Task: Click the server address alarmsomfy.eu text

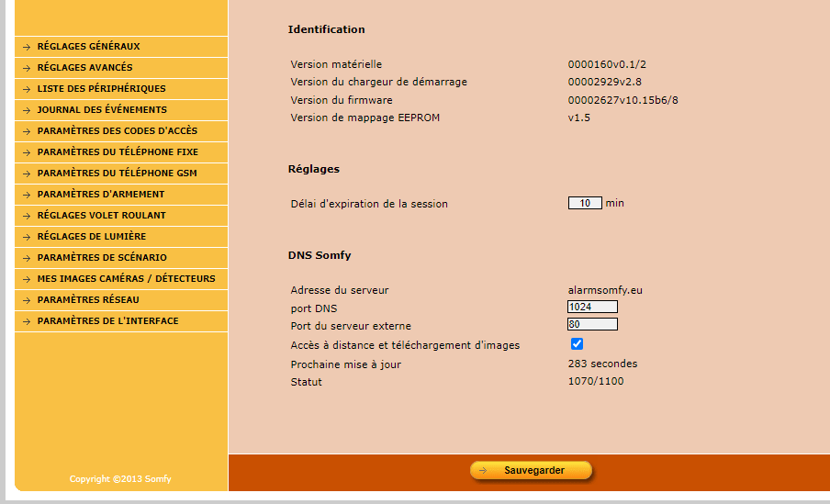Action: tap(605, 290)
